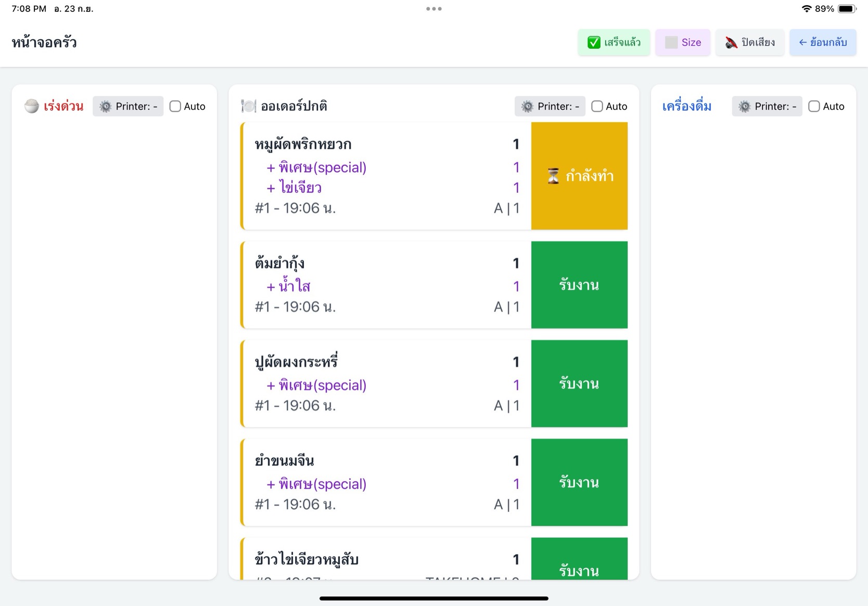The width and height of the screenshot is (868, 606).
Task: Enable Auto checkbox in เร่งด่วน column
Action: pos(175,107)
